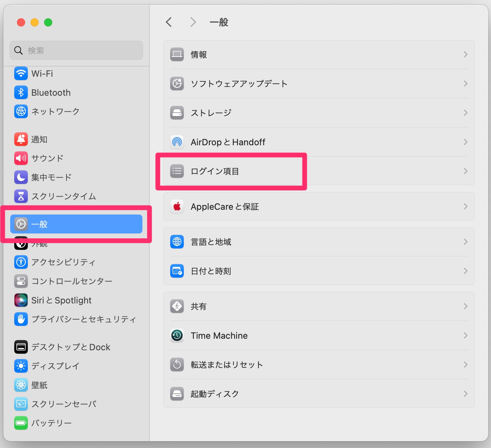Click the 集中モード moon icon

21,177
